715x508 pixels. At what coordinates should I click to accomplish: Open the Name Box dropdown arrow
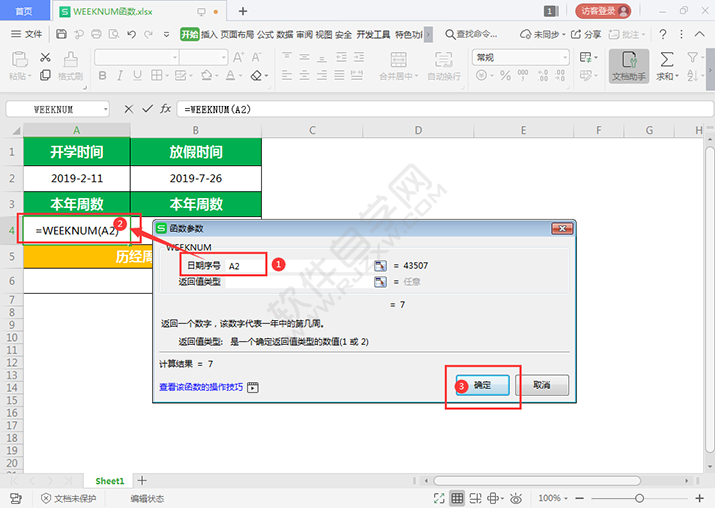point(106,109)
